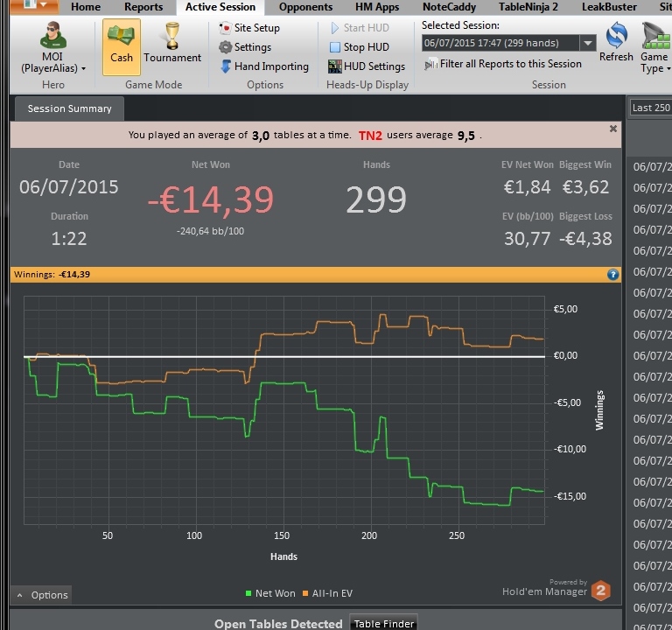This screenshot has height=630, width=672.
Task: Expand the graph Options panel
Action: click(x=42, y=595)
